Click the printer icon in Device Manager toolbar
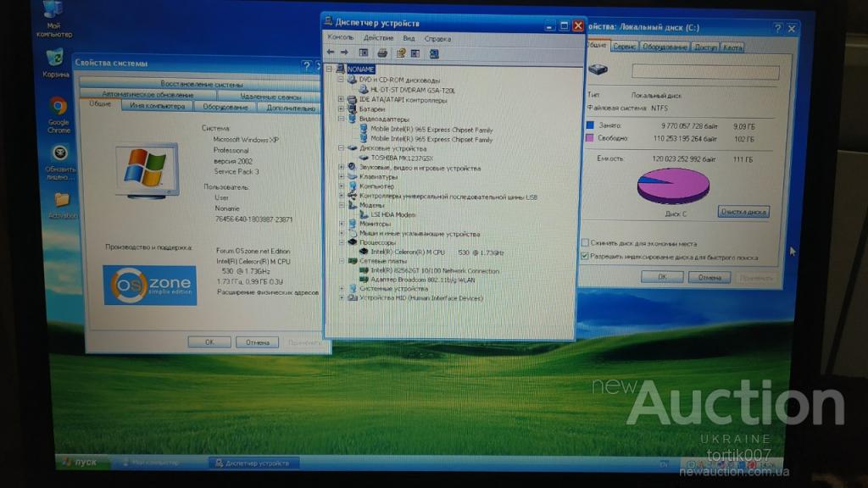The width and height of the screenshot is (868, 488). click(x=382, y=53)
